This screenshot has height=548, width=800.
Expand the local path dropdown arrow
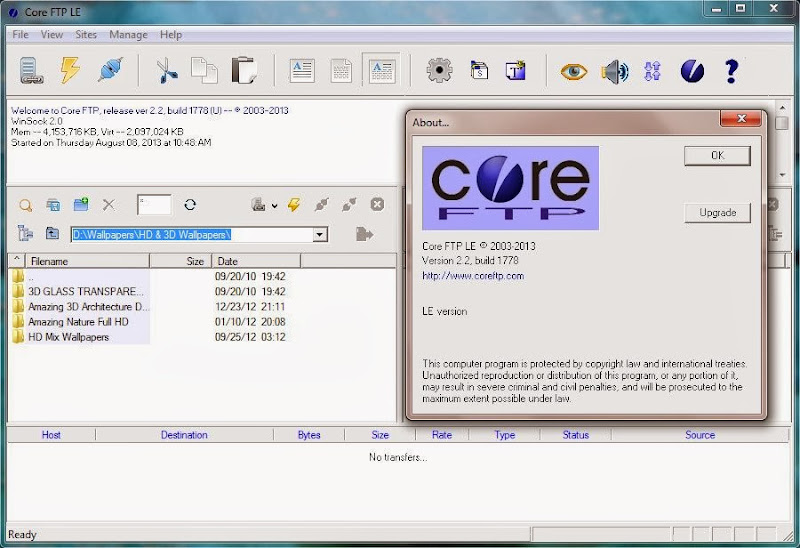pyautogui.click(x=319, y=235)
